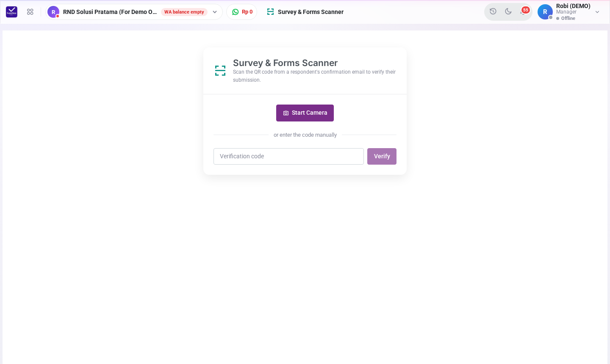Screen dimensions: 610x364
Task: Click the RND Solusi Pratama organization name
Action: coord(110,12)
